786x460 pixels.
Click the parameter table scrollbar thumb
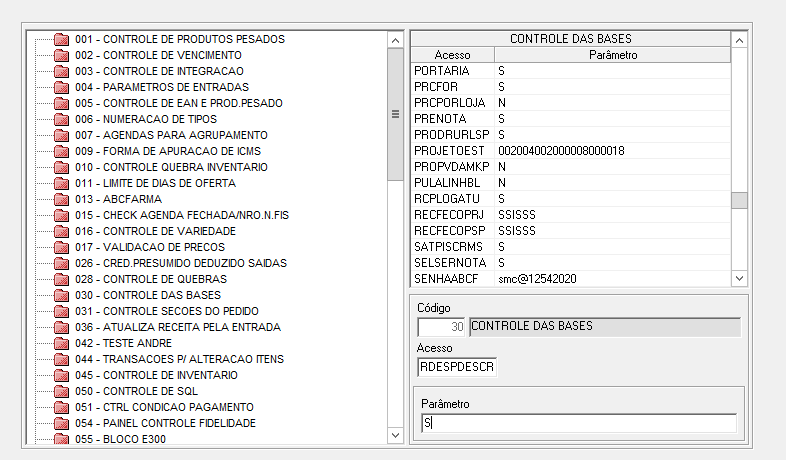pos(739,200)
